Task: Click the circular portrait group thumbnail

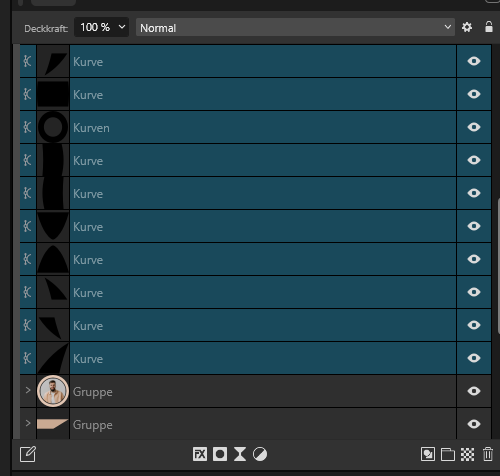Action: pos(53,391)
